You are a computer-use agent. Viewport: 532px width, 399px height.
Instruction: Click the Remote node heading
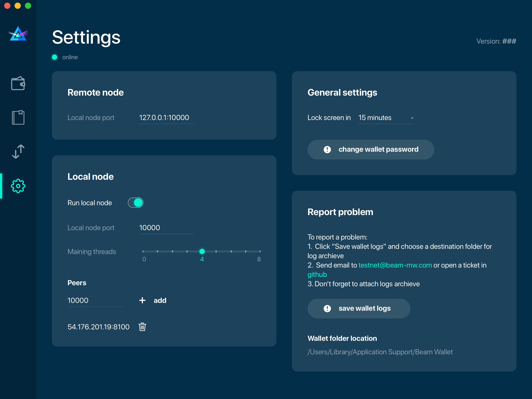pos(95,92)
